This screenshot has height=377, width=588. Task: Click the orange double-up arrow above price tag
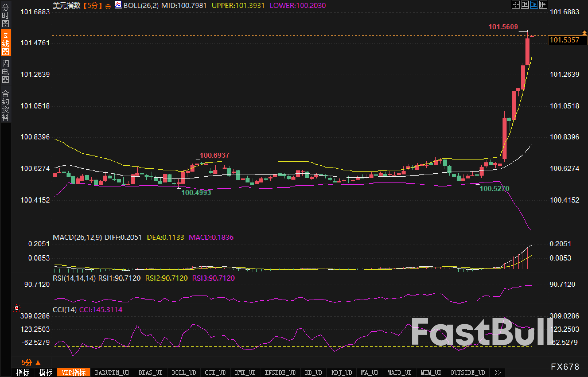tap(584, 32)
